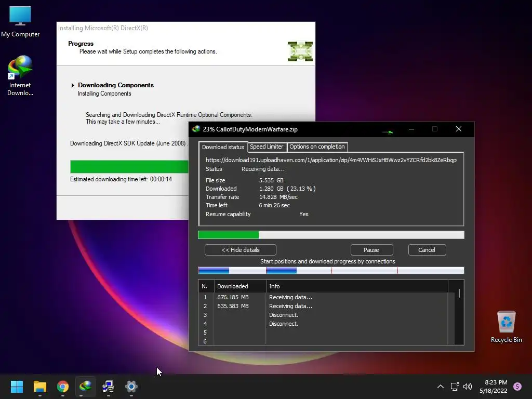
Task: Open the volume speaker tray icon
Action: point(468,387)
